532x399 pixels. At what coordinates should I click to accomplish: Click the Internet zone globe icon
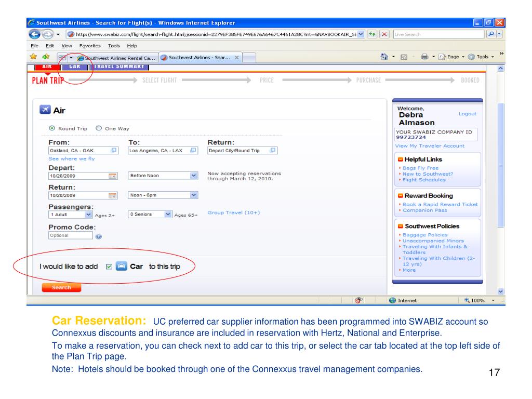tap(393, 300)
